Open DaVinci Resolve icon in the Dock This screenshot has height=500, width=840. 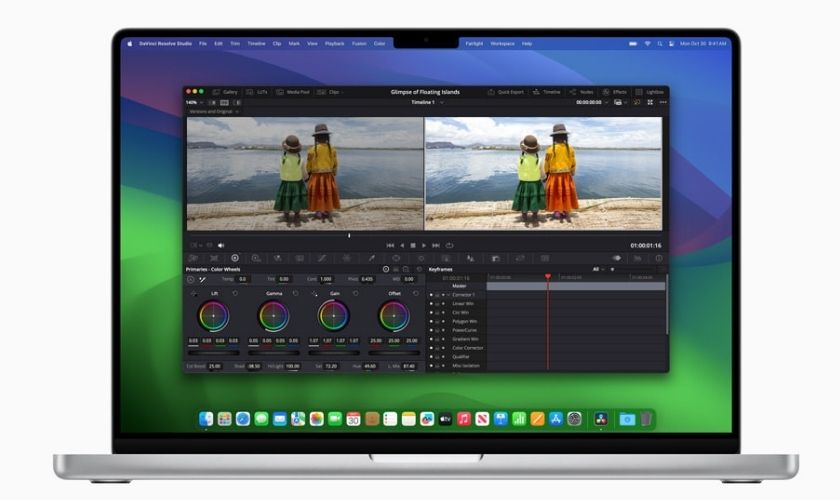click(601, 419)
